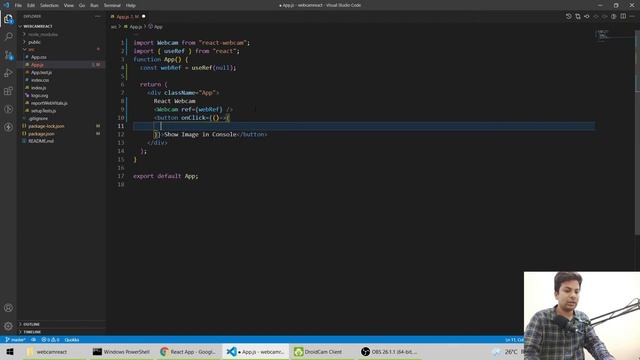640x360 pixels.
Task: Open the Help menu
Action: click(x=131, y=5)
